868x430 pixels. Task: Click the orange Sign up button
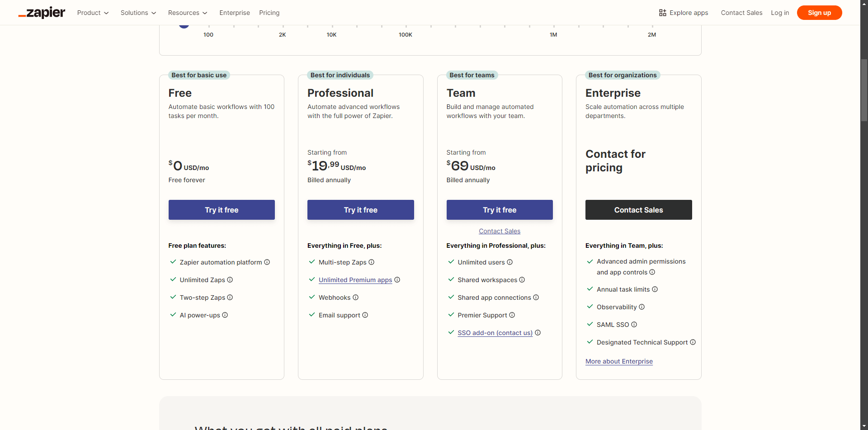pos(819,13)
